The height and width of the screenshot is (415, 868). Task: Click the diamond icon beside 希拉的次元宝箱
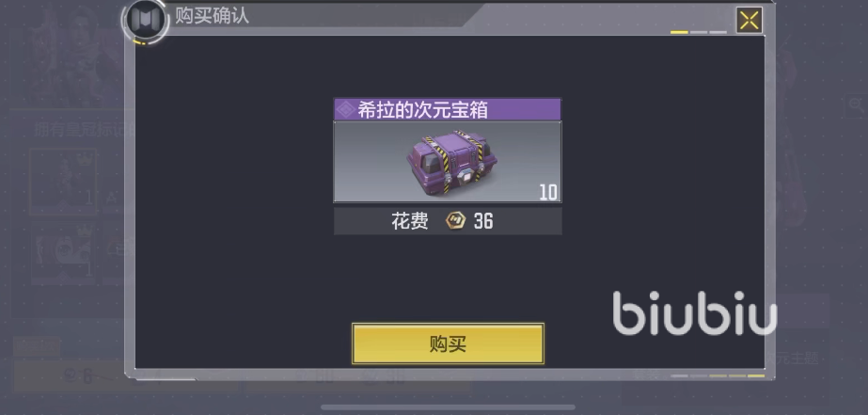coord(345,110)
